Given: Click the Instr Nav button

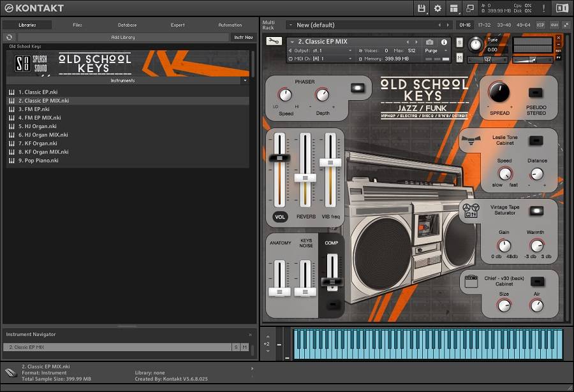Looking at the screenshot, I should tap(243, 38).
